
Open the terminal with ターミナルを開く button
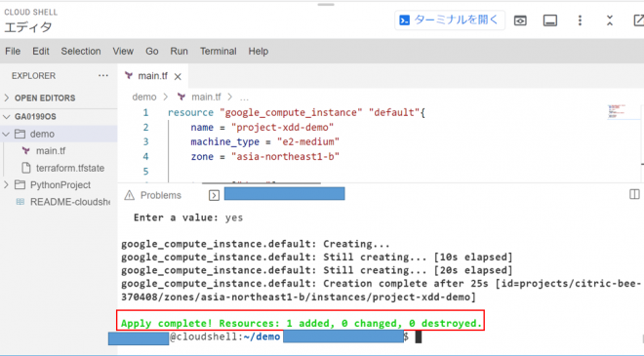(449, 20)
